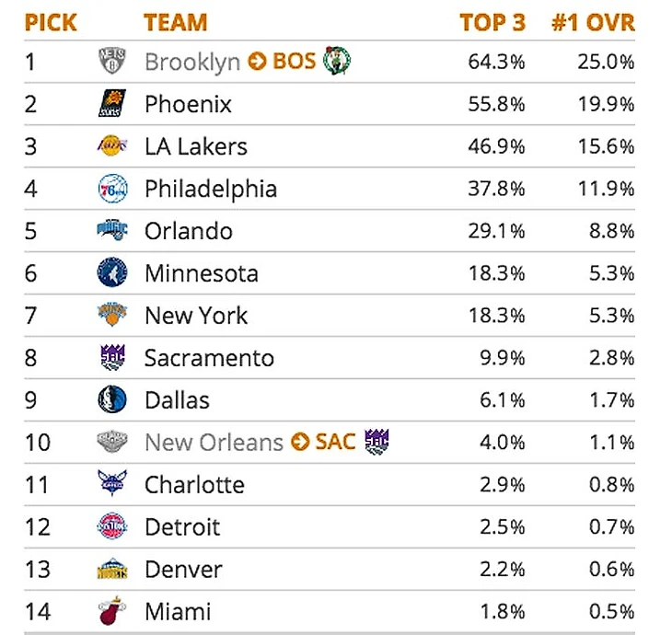Click the Philadelphia 76ers logo
The width and height of the screenshot is (672, 635).
112,189
